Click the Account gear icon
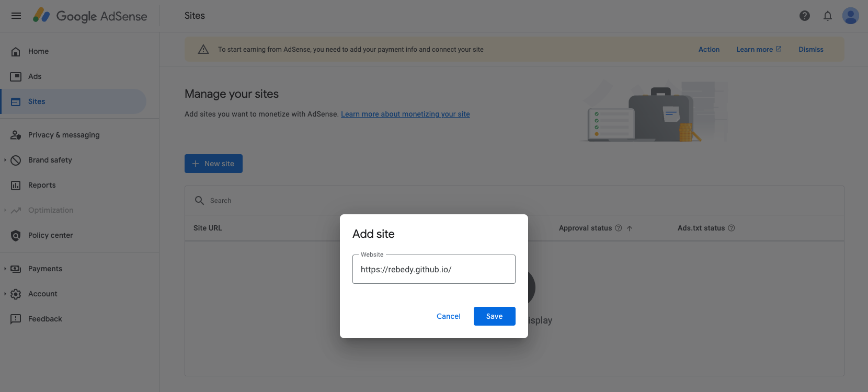 (16, 294)
